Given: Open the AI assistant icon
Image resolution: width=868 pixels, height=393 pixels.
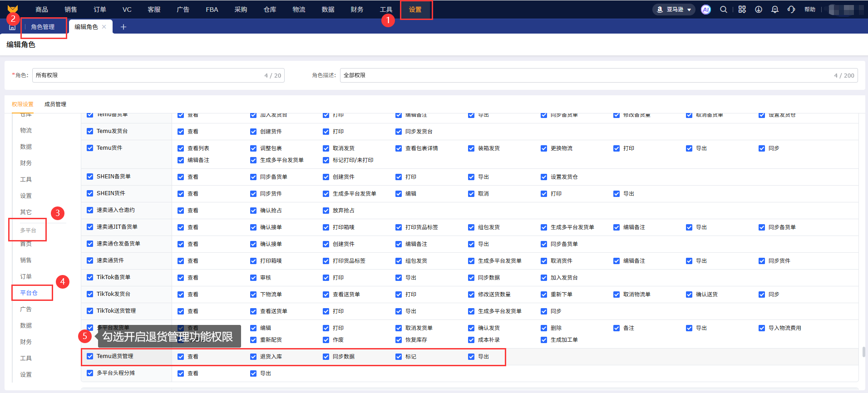Looking at the screenshot, I should pyautogui.click(x=706, y=10).
